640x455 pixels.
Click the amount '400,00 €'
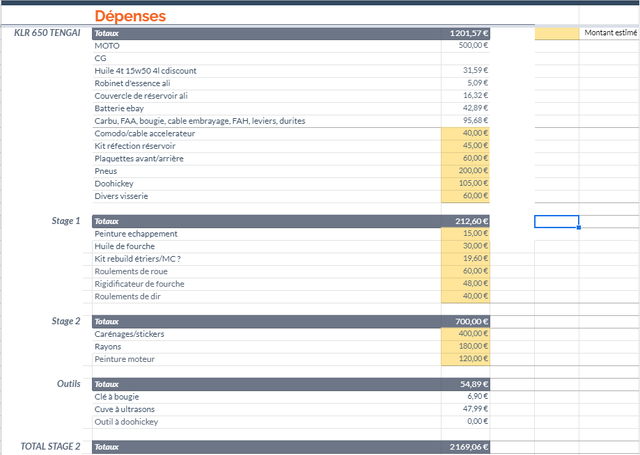465,333
